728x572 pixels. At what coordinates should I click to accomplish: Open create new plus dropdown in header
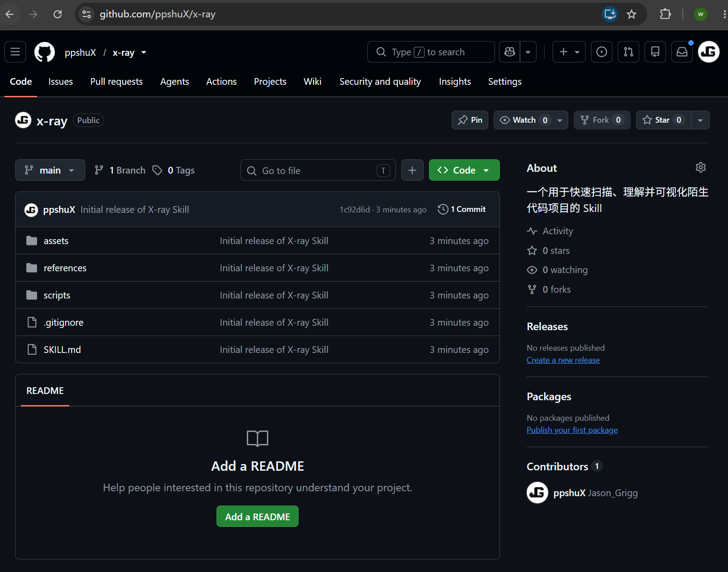click(569, 52)
